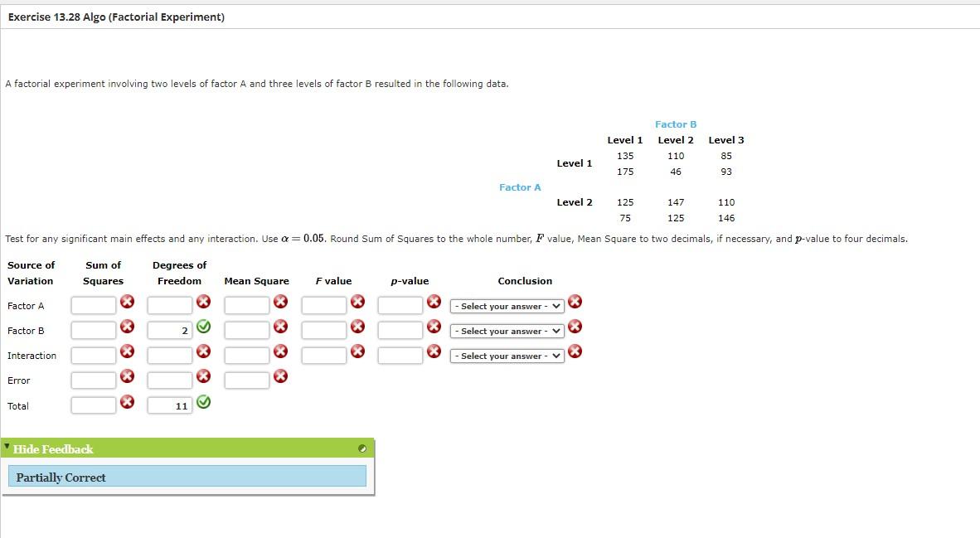Click the value 175 in the data table
The width and height of the screenshot is (980, 538).
click(x=625, y=172)
